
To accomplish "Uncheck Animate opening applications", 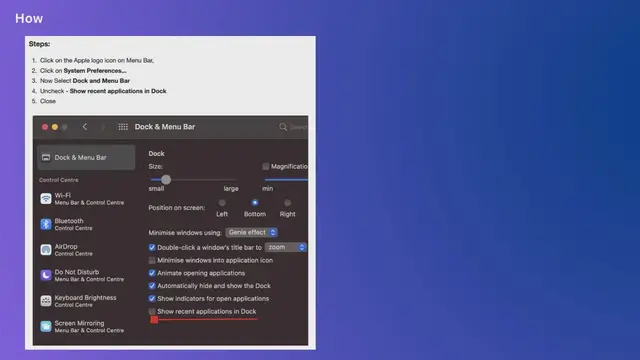I will click(x=152, y=273).
